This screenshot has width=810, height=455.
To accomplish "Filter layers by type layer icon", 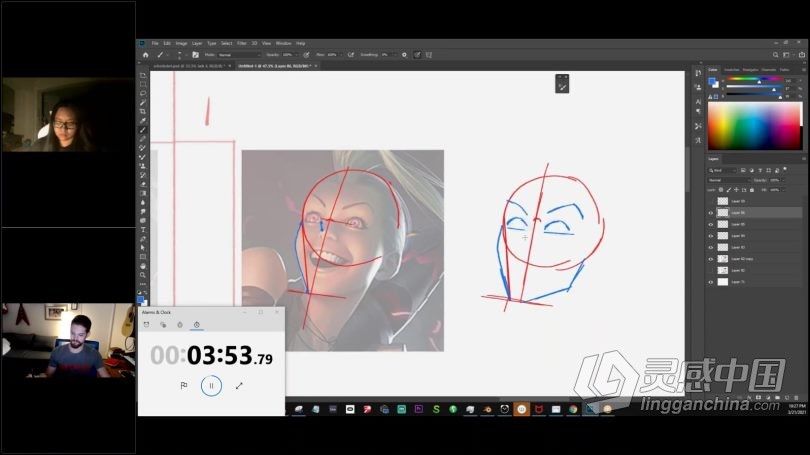I will (x=760, y=170).
